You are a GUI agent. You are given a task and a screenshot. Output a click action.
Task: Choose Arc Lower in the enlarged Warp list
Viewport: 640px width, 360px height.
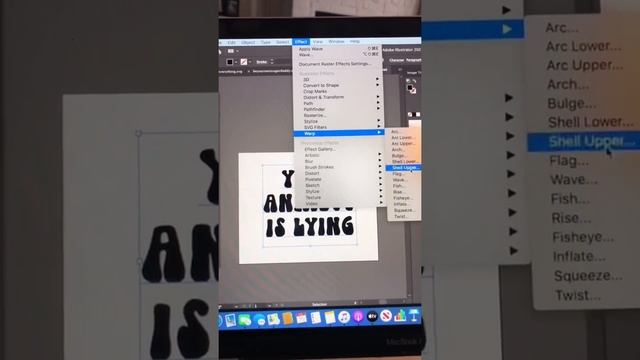(584, 46)
